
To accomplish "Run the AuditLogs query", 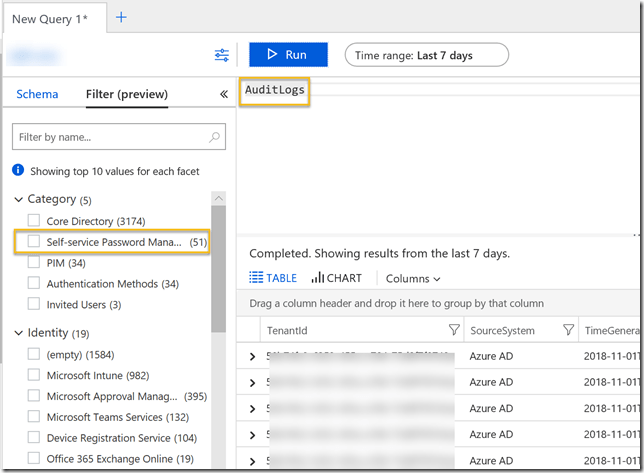I will (x=287, y=55).
